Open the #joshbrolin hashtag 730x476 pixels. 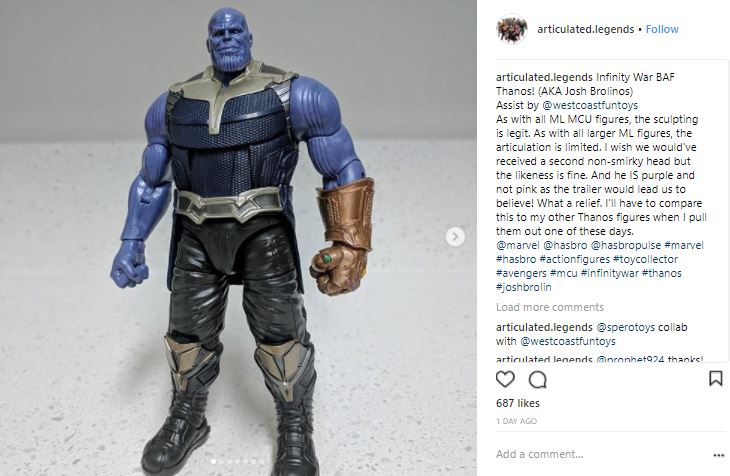tap(524, 287)
